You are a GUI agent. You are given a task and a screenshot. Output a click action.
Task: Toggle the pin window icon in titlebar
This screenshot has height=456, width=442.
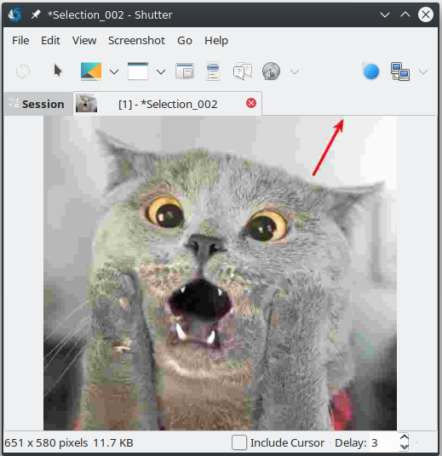pos(36,14)
